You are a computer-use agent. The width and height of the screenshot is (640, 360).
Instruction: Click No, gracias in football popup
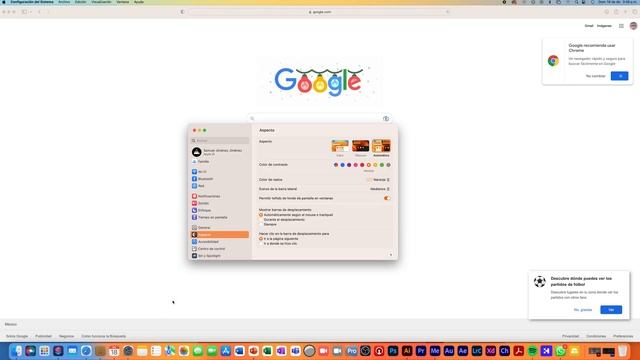coord(583,310)
